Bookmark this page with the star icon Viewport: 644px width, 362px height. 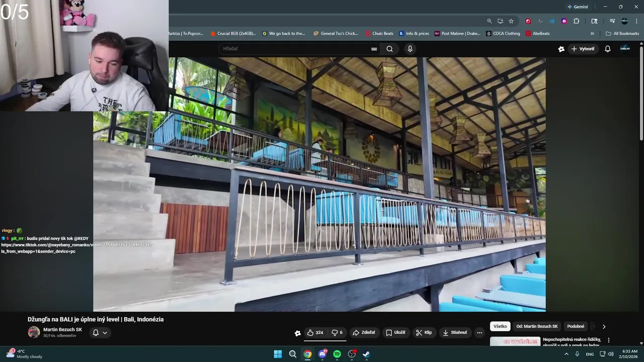tap(511, 21)
